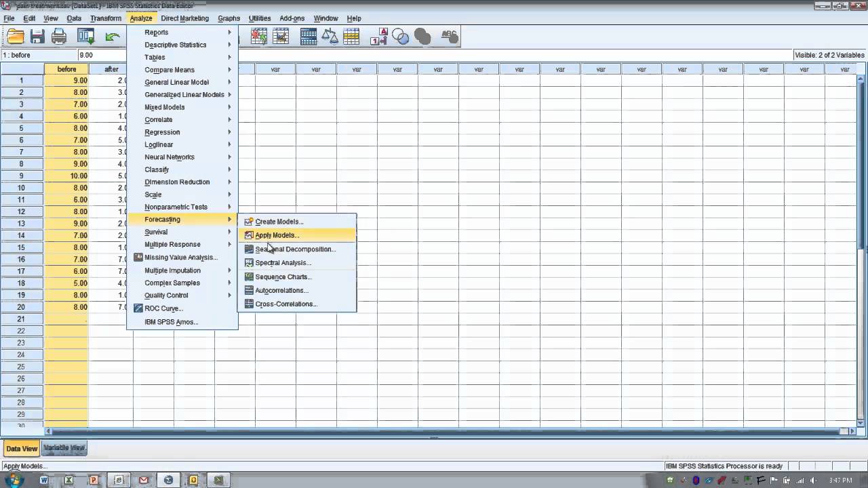Click the Select Cases toolbar icon
The image size is (868, 488).
coord(351,37)
